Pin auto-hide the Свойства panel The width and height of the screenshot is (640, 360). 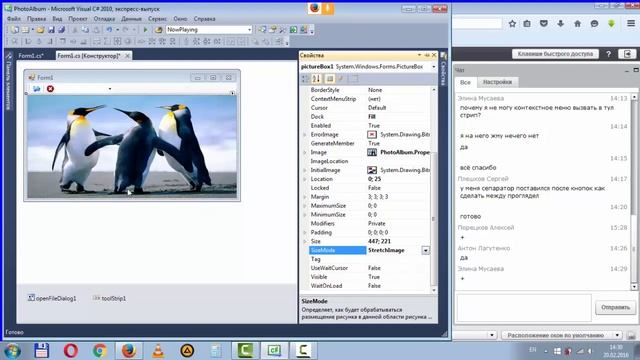(427, 55)
